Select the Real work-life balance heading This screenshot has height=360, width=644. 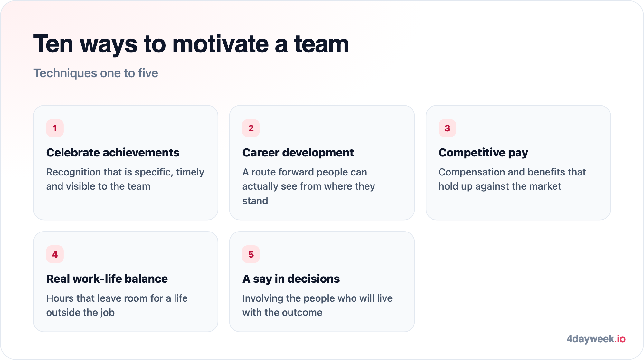point(107,279)
